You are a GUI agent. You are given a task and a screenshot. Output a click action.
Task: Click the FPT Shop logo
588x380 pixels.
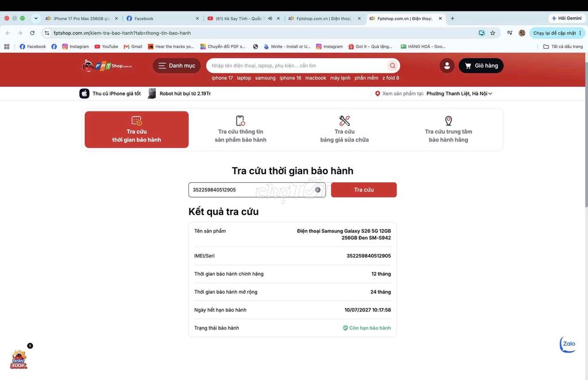107,66
